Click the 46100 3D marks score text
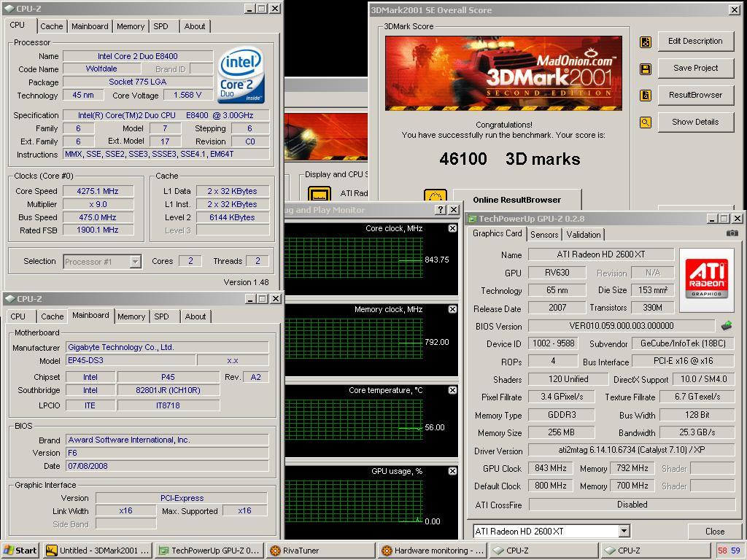This screenshot has width=747, height=560. [510, 159]
